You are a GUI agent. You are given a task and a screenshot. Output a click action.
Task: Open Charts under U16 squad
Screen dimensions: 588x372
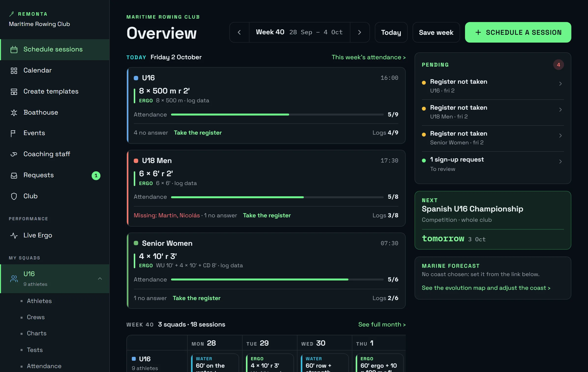pyautogui.click(x=37, y=333)
